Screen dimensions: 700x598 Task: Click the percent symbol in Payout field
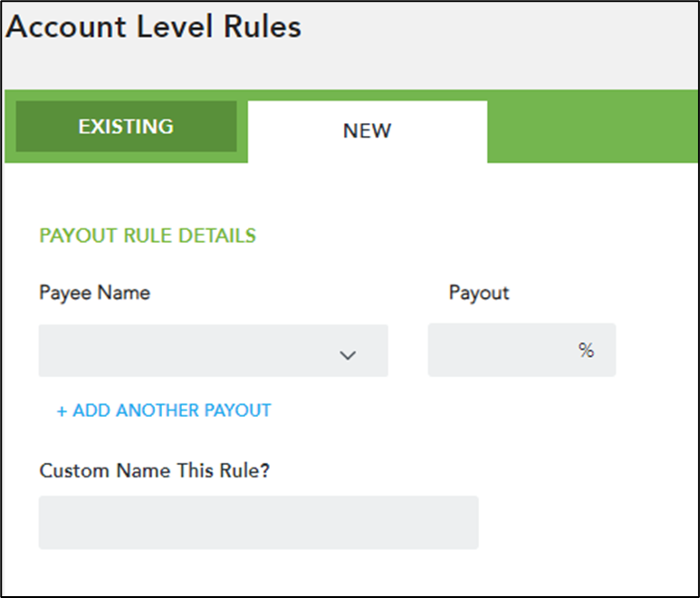pos(586,350)
